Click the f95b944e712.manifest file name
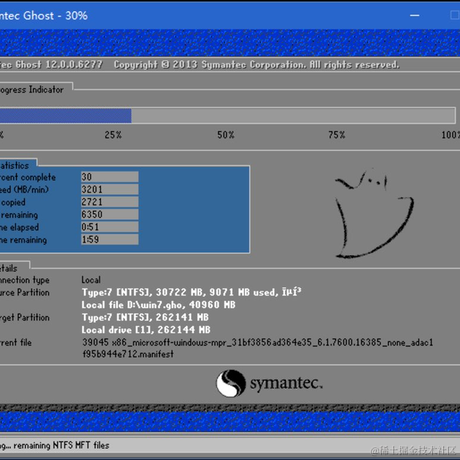Viewport: 460px width, 460px height. pyautogui.click(x=128, y=354)
